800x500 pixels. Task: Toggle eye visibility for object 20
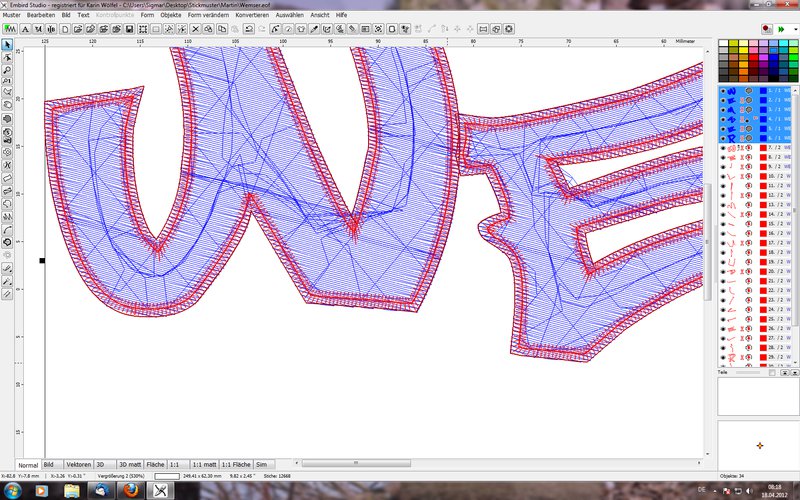click(x=722, y=271)
